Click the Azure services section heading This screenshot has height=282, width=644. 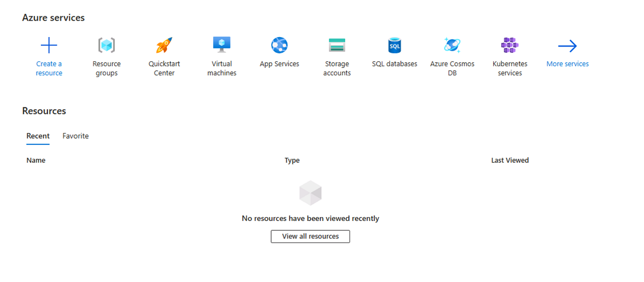point(53,17)
